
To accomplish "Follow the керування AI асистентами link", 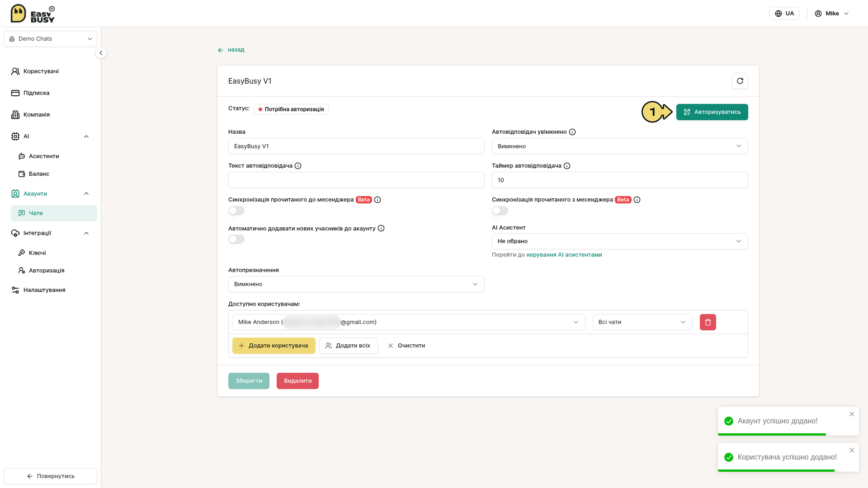I will (564, 255).
